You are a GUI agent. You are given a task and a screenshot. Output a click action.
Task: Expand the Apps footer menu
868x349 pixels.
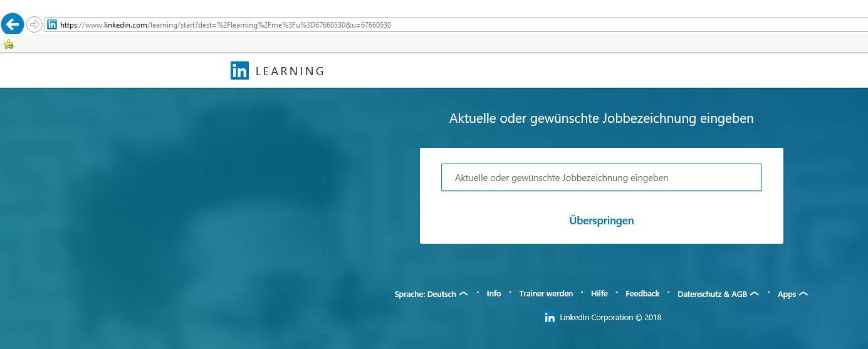[792, 294]
